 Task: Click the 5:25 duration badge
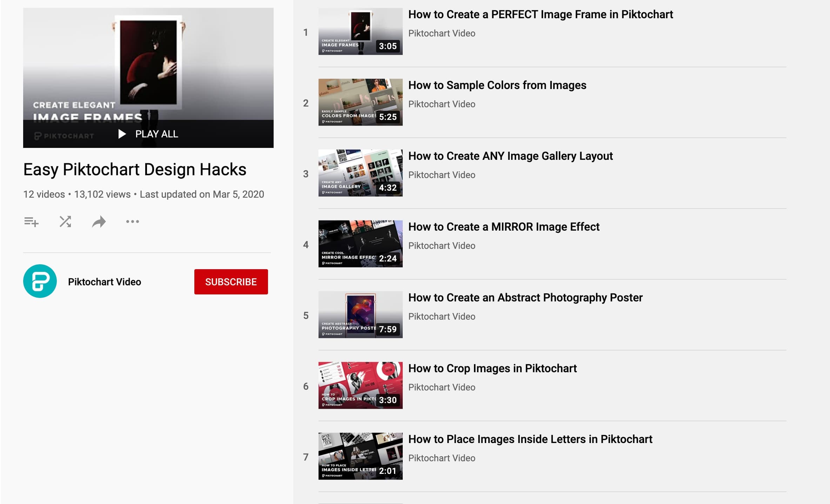(388, 117)
